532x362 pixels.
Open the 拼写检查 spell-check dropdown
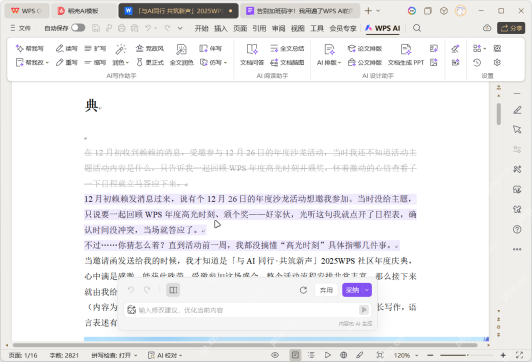coord(114,355)
